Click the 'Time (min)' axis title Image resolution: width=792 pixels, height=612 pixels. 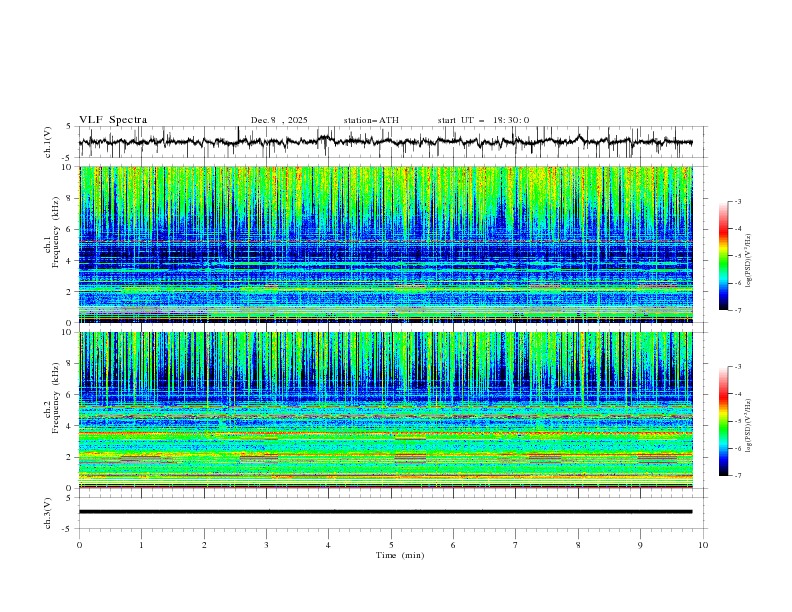click(x=400, y=555)
